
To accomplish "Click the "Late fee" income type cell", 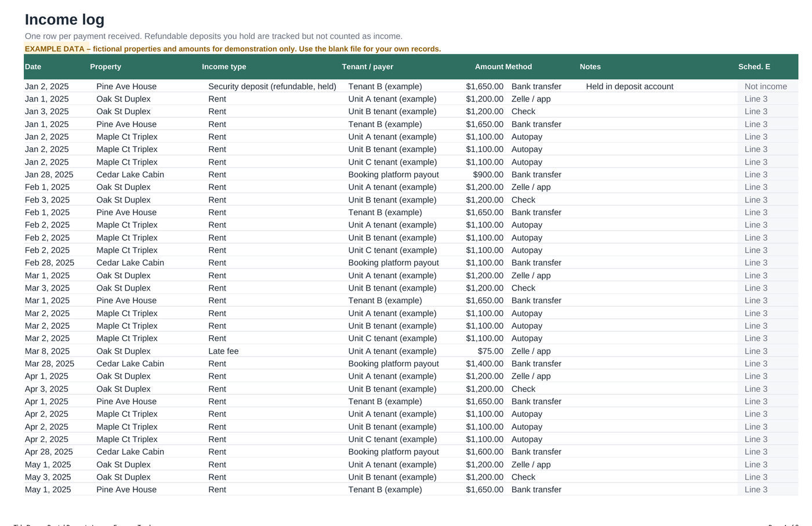I will click(x=223, y=351).
